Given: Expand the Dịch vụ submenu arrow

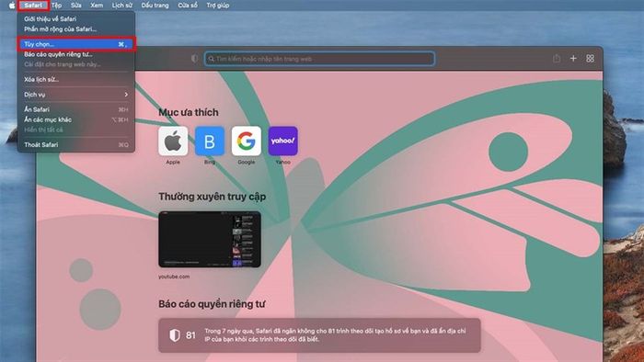Looking at the screenshot, I should click(x=126, y=95).
